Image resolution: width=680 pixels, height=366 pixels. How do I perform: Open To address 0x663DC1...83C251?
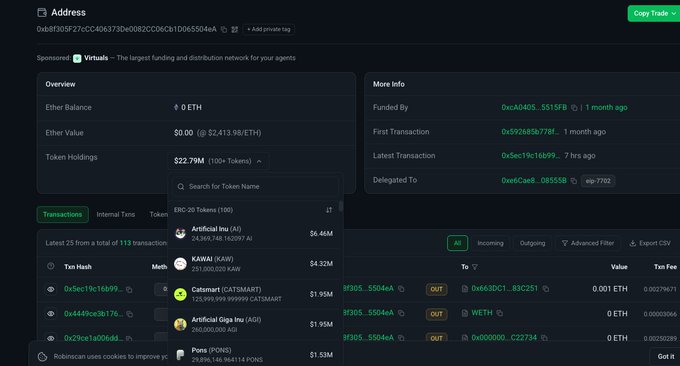pyautogui.click(x=504, y=288)
